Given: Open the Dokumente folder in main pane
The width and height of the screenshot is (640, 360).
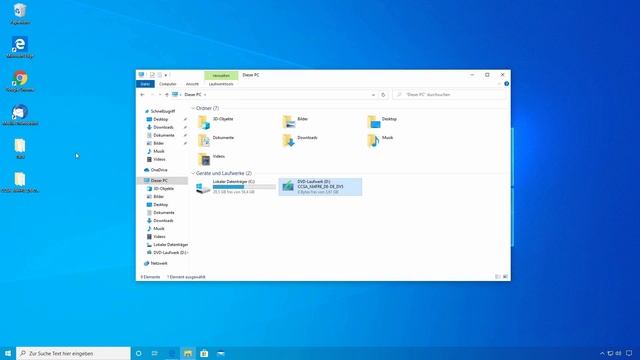Looking at the screenshot, I should (x=204, y=140).
